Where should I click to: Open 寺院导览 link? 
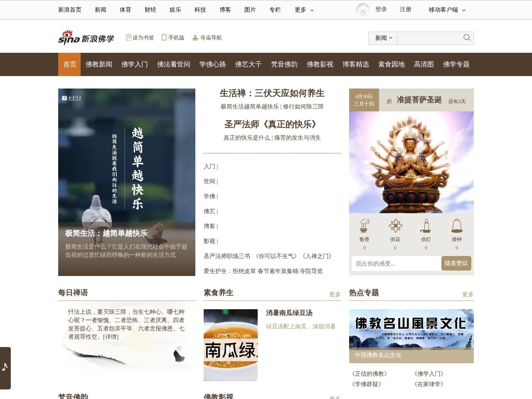tap(311, 271)
